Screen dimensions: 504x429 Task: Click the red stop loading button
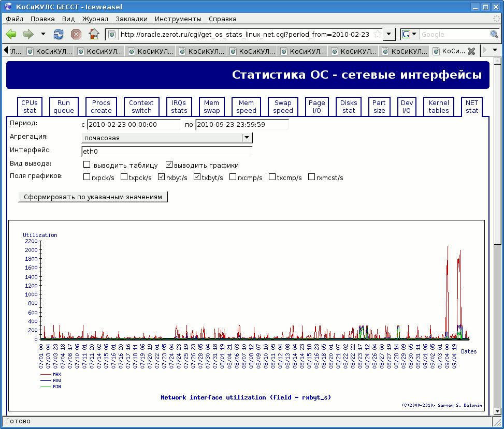[76, 34]
